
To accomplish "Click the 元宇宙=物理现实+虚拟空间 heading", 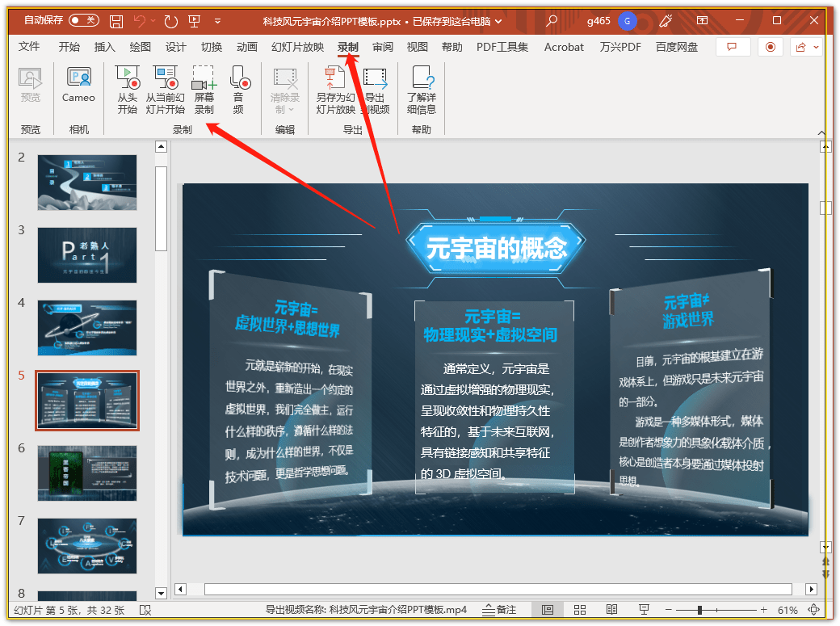I will (x=491, y=326).
